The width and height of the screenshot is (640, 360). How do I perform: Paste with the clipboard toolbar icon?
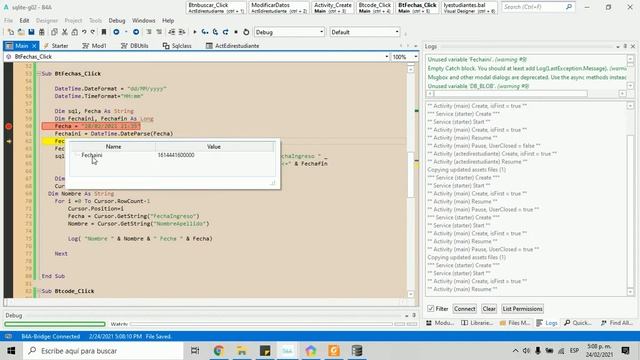click(74, 32)
